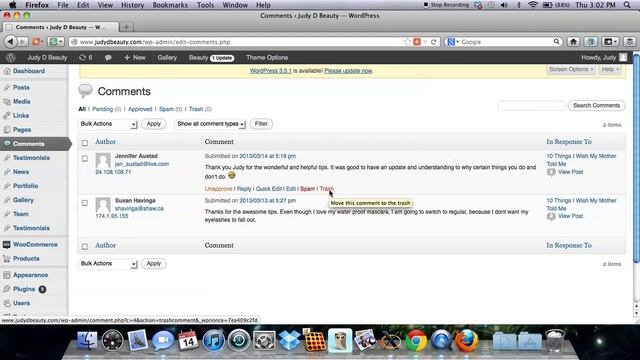640x360 pixels.
Task: Sort comments by the Author column header
Action: point(105,142)
